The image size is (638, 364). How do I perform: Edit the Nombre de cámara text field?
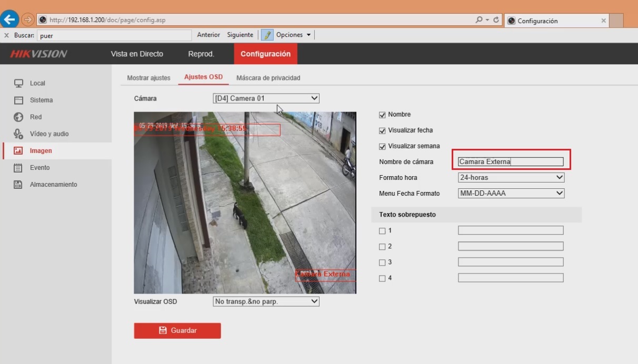pos(511,161)
